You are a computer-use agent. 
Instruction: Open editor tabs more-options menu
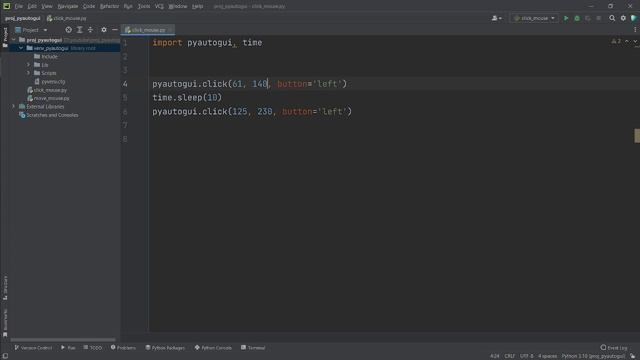[635, 30]
